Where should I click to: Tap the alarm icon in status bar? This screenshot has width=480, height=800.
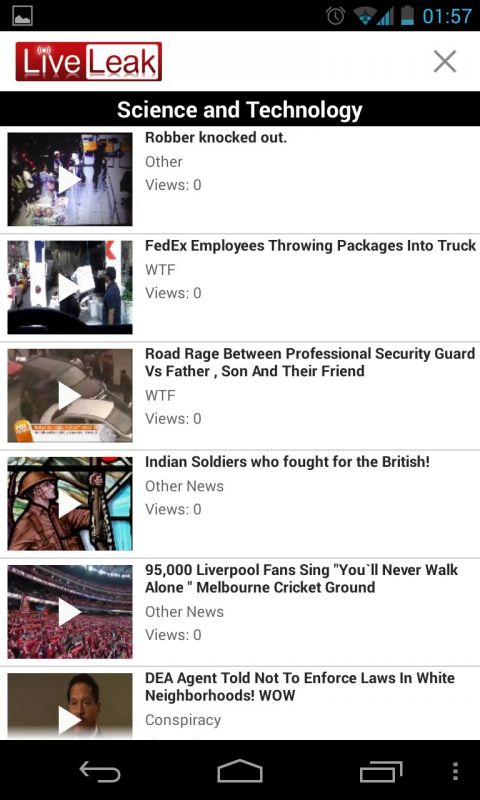335,16
